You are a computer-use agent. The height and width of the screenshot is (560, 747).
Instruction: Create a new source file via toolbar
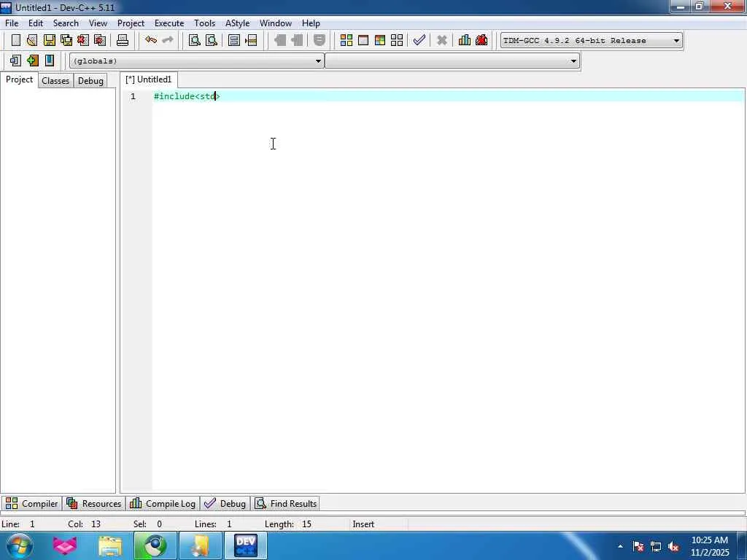tap(16, 41)
